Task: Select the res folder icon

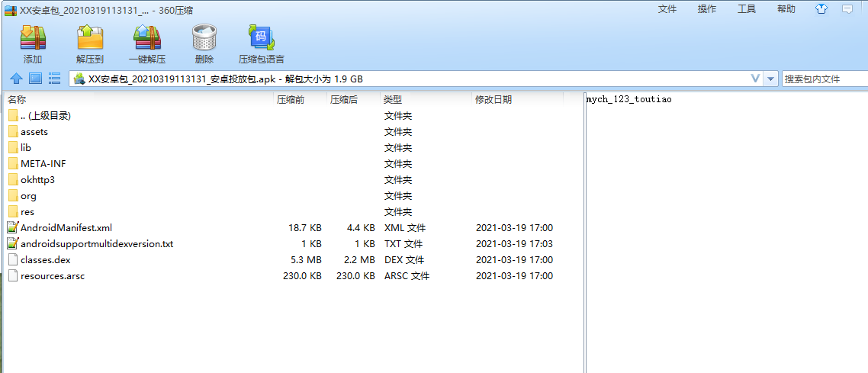Action: (x=13, y=212)
